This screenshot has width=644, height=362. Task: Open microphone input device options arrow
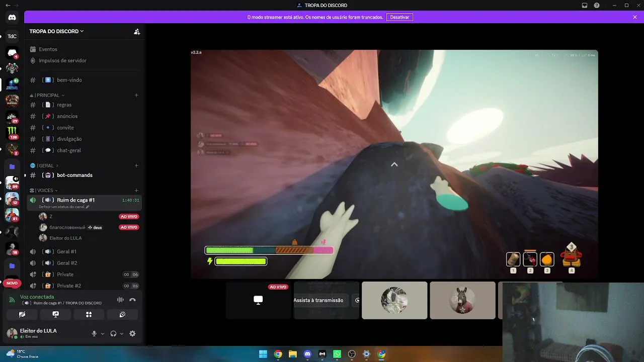tap(103, 333)
